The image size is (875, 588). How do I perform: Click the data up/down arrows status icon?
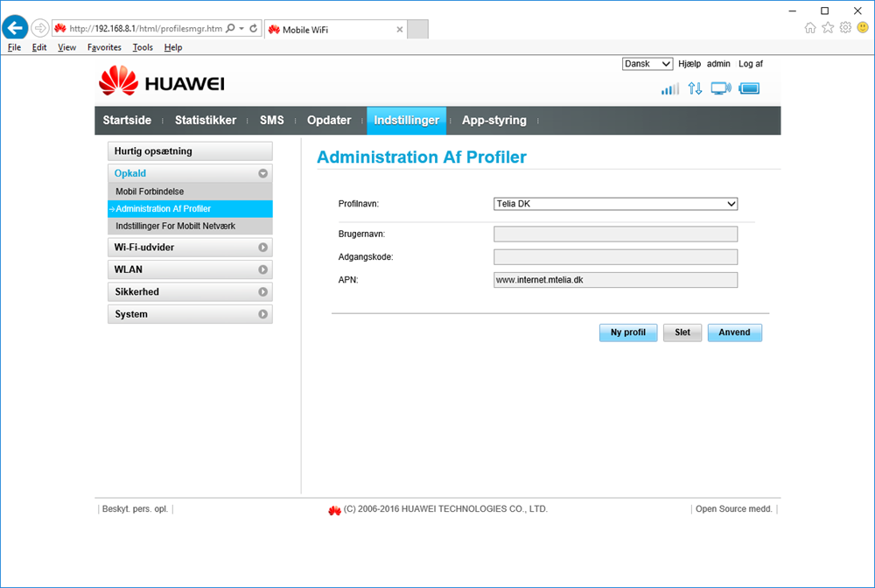point(695,88)
